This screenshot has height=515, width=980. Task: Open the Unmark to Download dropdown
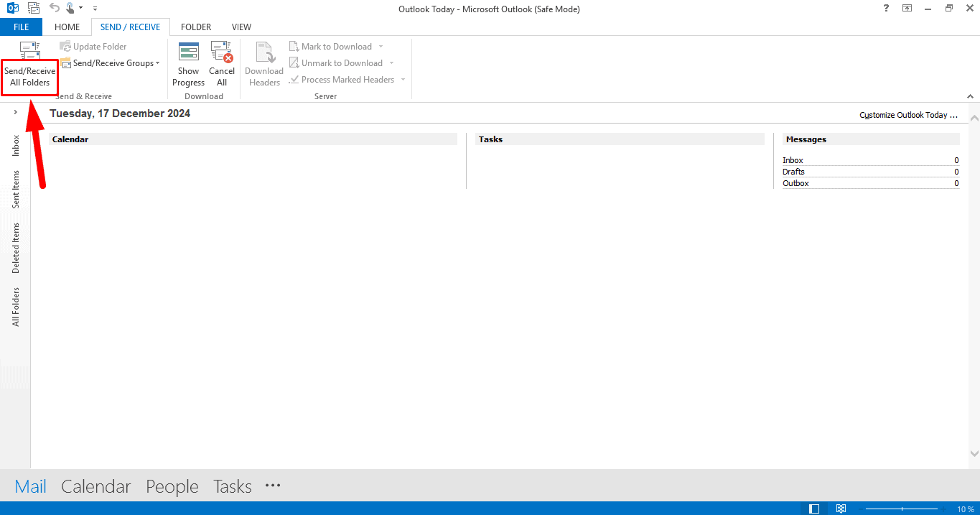(x=392, y=63)
